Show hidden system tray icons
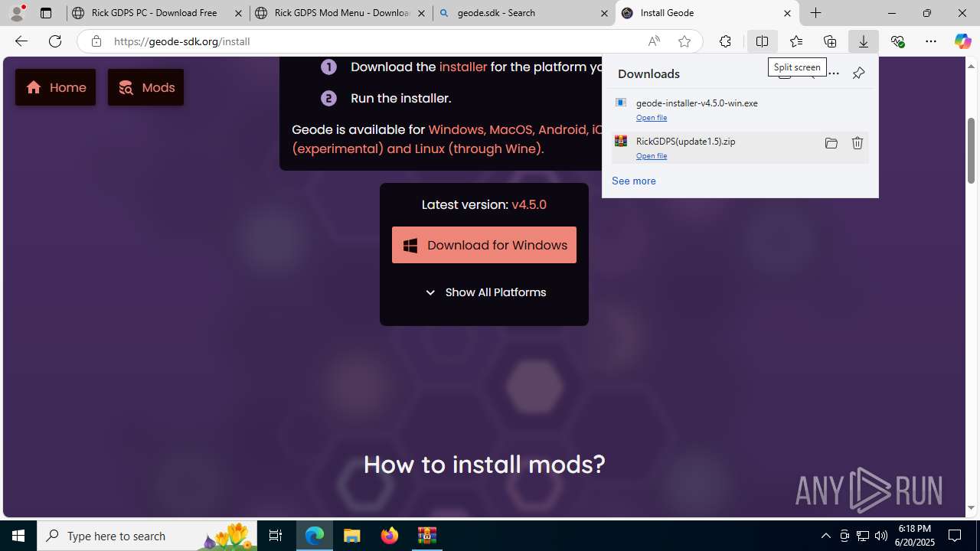 point(825,536)
